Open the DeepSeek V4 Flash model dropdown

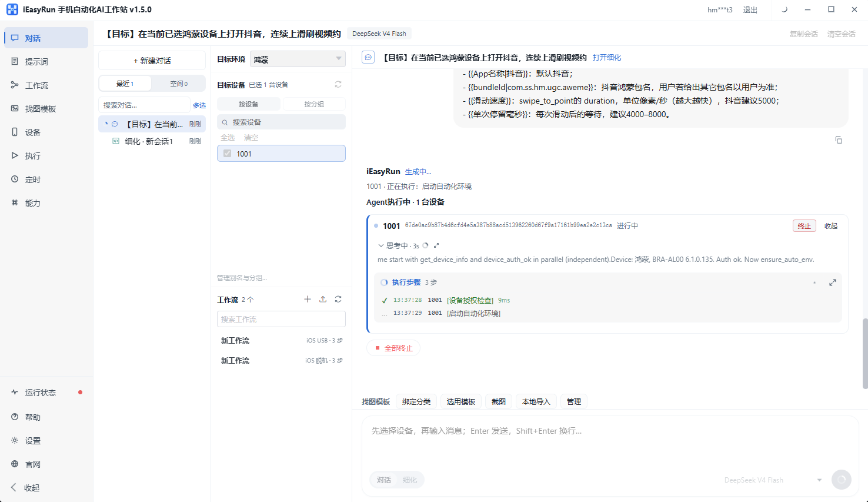point(772,480)
